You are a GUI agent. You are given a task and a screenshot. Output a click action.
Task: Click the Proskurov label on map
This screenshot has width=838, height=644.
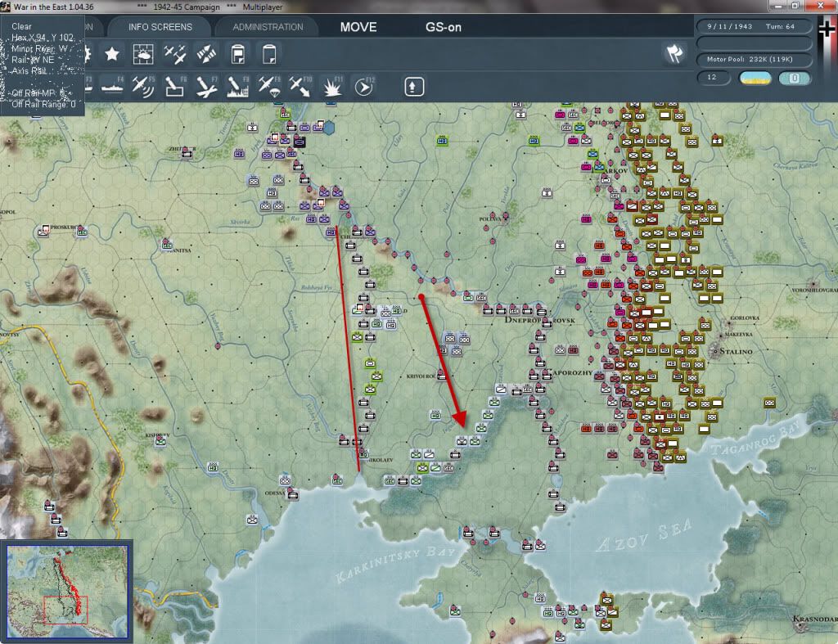[63, 227]
